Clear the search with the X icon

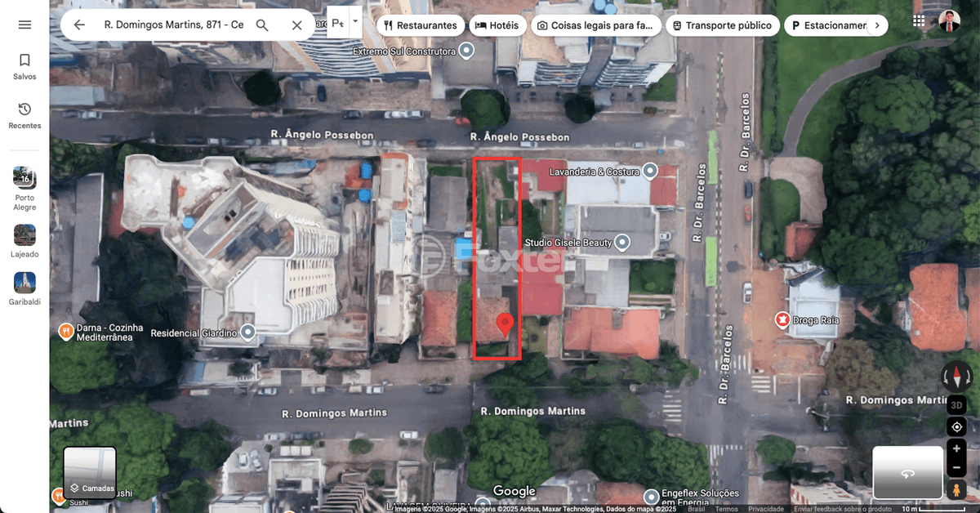coord(297,25)
